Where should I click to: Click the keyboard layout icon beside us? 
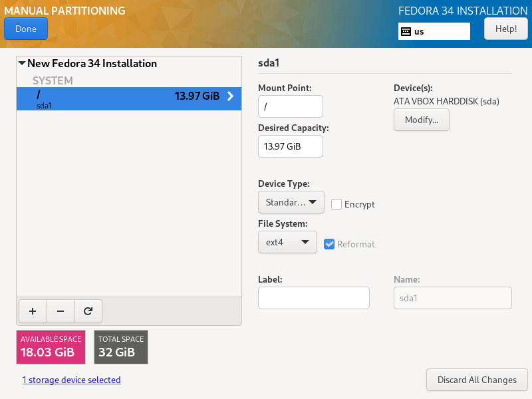406,31
